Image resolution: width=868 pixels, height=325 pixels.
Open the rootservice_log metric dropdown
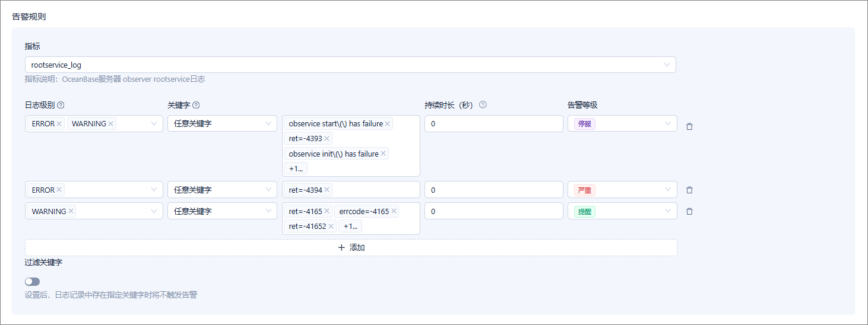pos(350,65)
